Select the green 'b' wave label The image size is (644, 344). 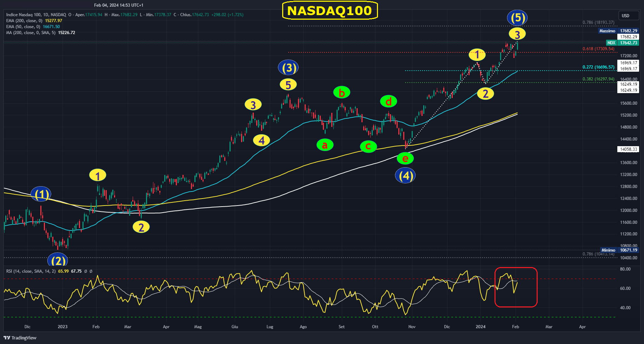[x=342, y=92]
